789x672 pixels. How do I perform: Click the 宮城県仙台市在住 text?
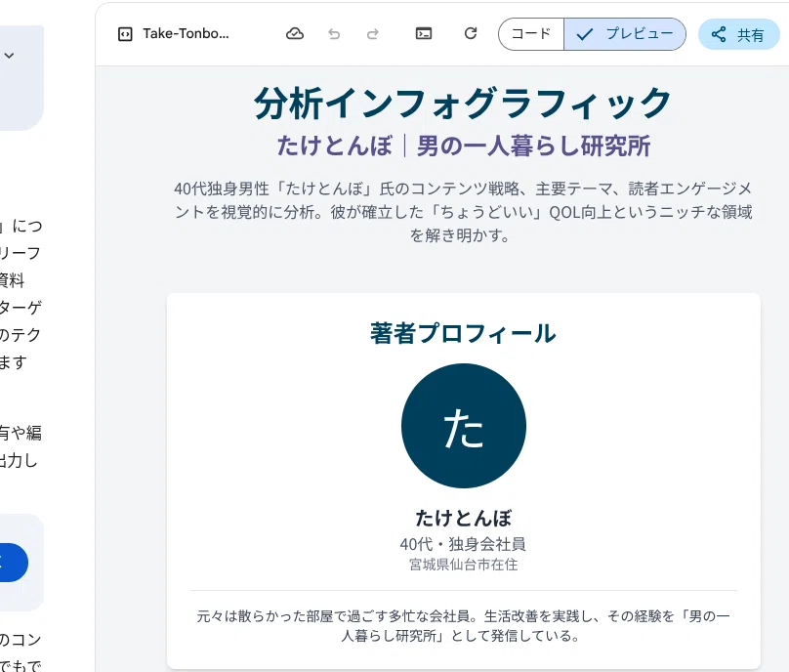pos(464,565)
